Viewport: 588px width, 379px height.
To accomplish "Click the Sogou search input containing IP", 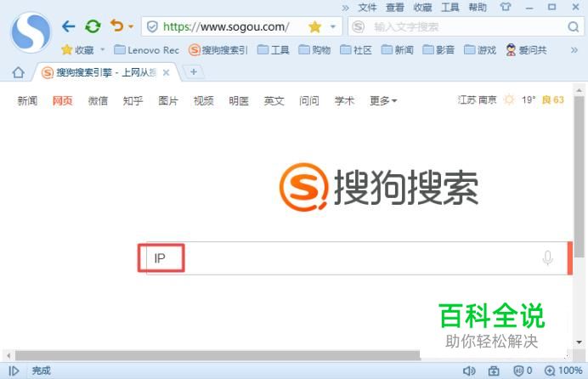I will (356, 258).
